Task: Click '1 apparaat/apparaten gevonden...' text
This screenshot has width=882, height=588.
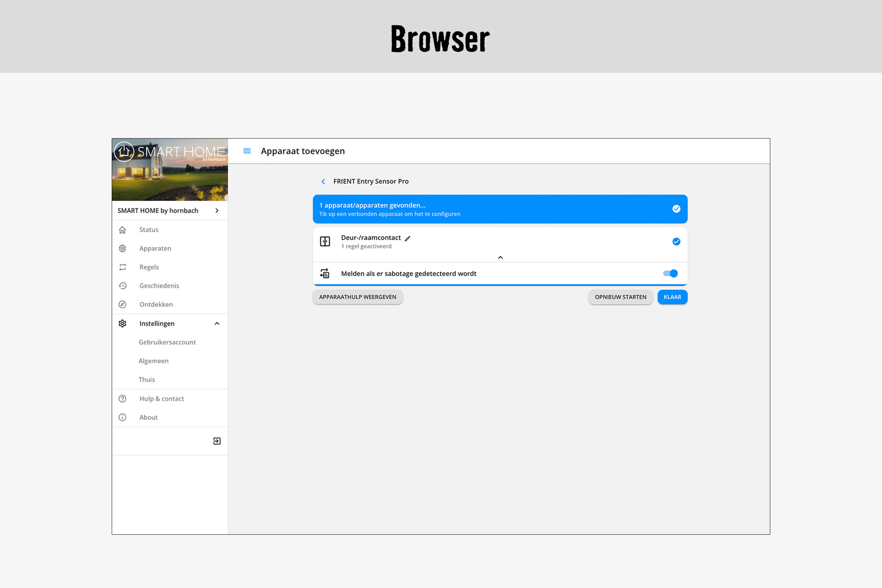Action: 372,205
